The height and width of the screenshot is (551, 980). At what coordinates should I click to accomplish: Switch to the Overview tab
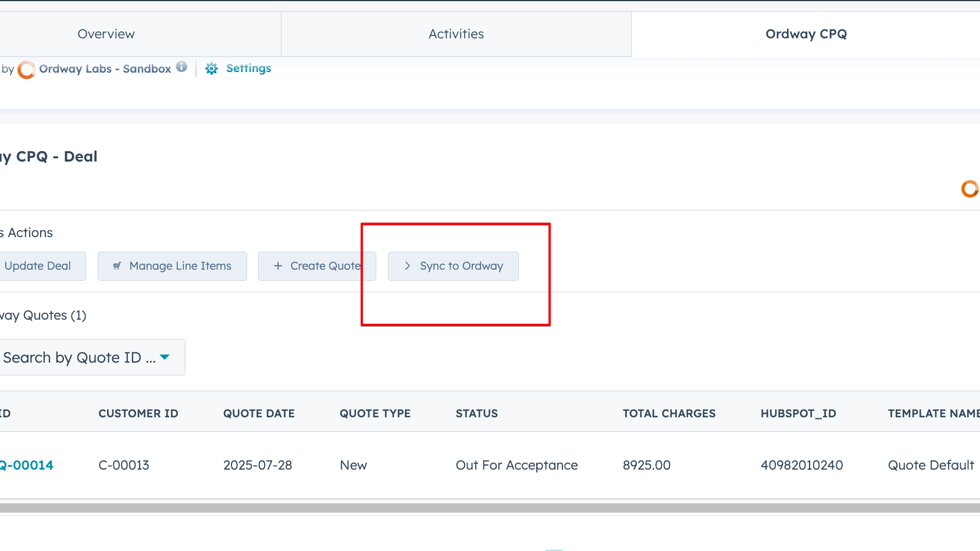coord(106,34)
